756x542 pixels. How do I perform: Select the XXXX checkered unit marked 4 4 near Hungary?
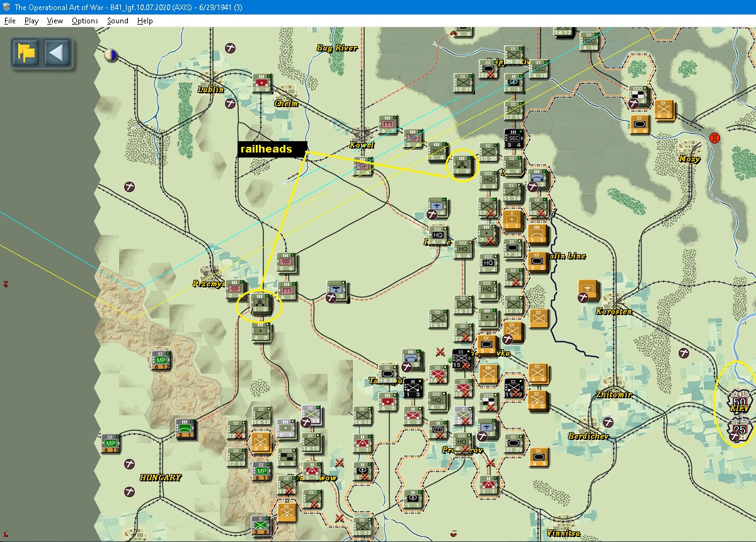point(287,458)
